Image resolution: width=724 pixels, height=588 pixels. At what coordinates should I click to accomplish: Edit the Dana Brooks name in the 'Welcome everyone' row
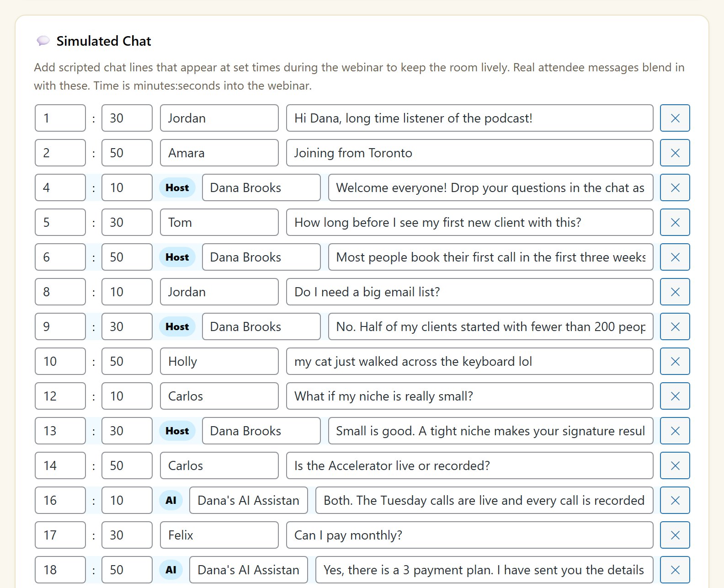click(261, 187)
